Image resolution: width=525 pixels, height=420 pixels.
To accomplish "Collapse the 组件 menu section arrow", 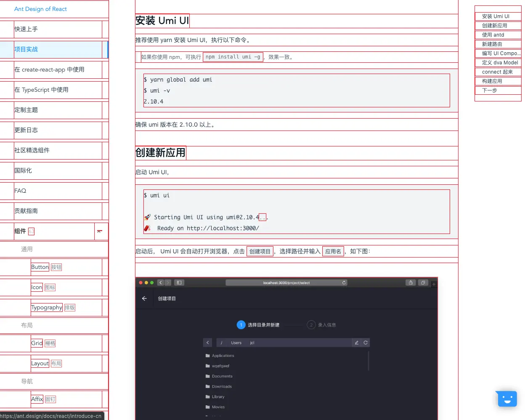I will coord(100,231).
